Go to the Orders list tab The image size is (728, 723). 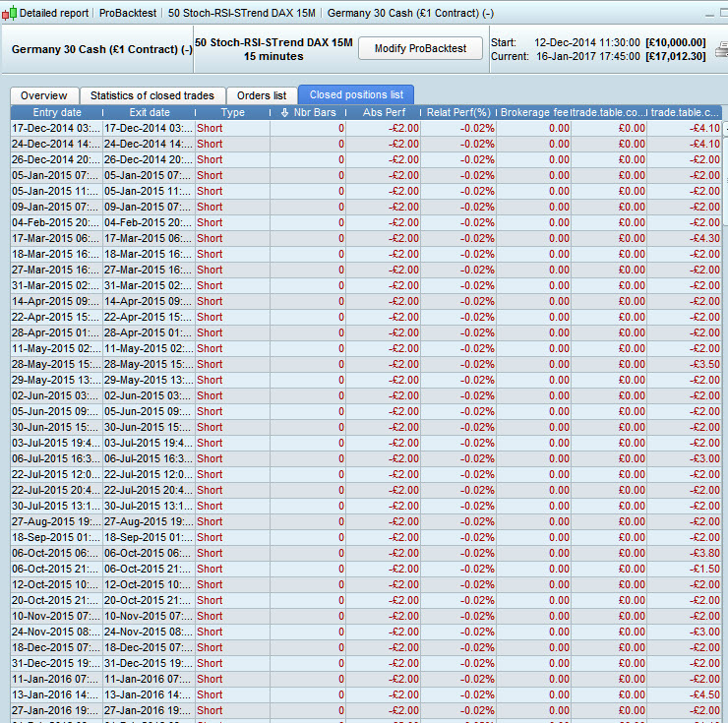(262, 95)
